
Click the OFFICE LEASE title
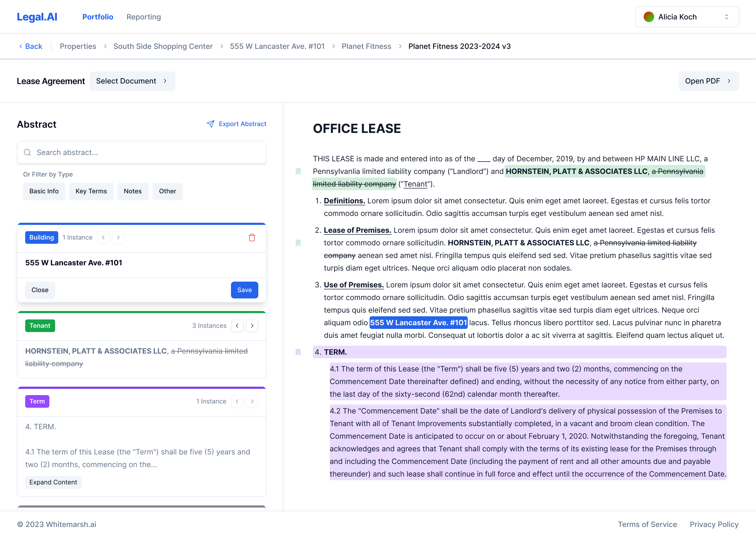[357, 128]
